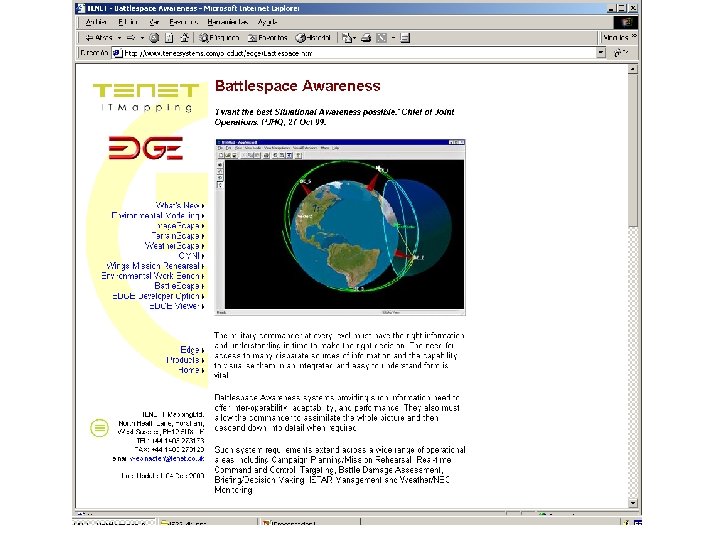Expand the Vínculos links bar chevron
Image resolution: width=720 pixels, height=540 pixels.
634,36
